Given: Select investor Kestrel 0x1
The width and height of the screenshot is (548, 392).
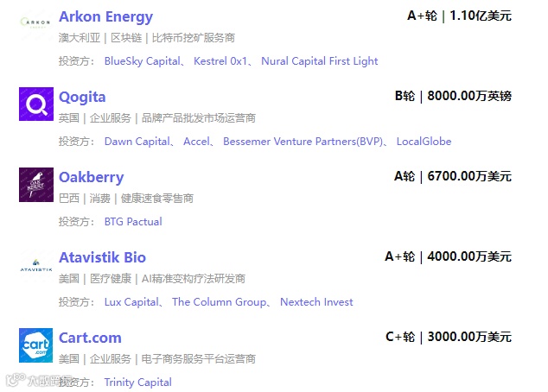Looking at the screenshot, I should [x=220, y=61].
